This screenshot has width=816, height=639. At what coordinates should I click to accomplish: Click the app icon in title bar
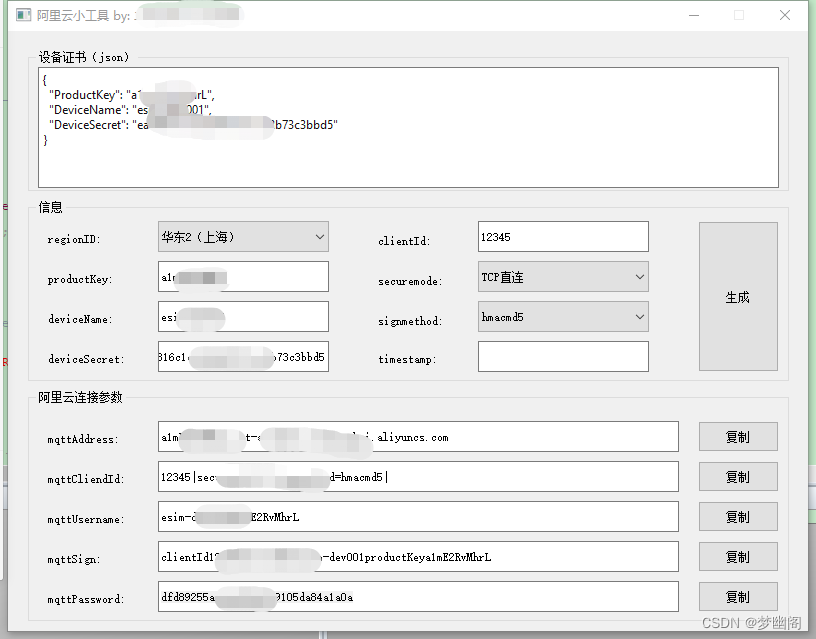pos(23,15)
